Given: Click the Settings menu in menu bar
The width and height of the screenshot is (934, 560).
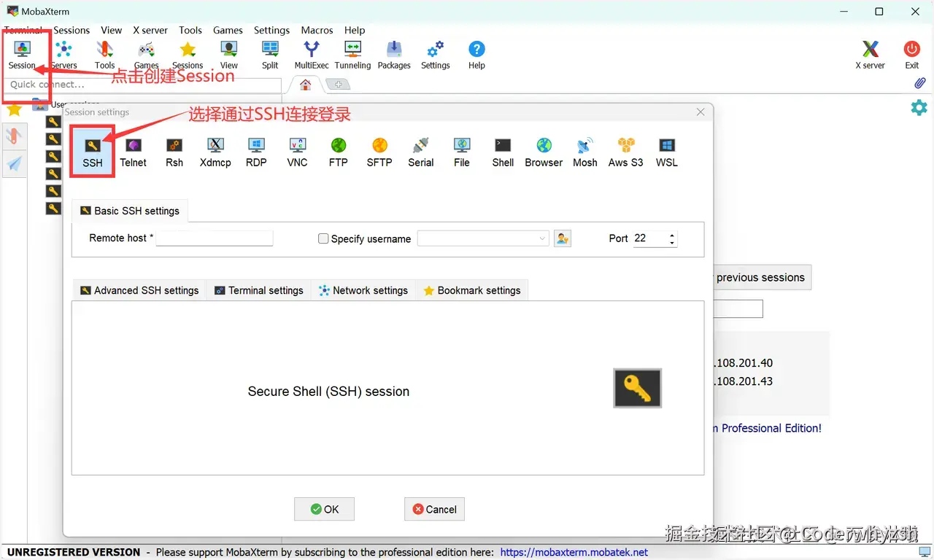Looking at the screenshot, I should (271, 30).
